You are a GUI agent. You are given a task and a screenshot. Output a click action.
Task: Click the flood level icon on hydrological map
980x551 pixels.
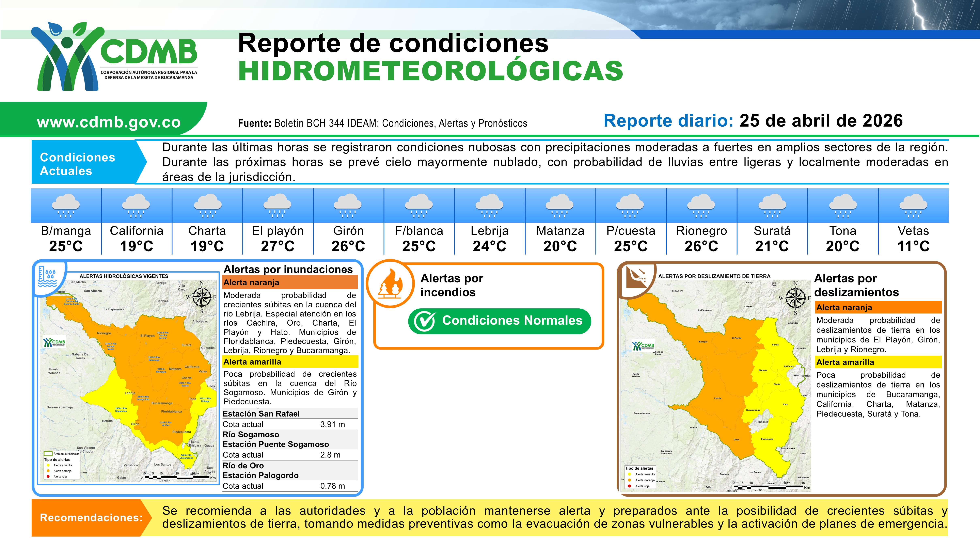point(47,276)
